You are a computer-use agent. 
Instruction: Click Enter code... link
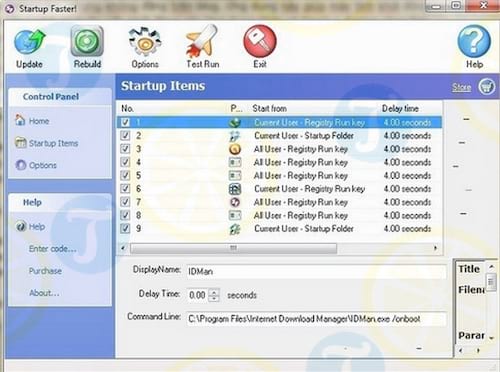pos(53,249)
